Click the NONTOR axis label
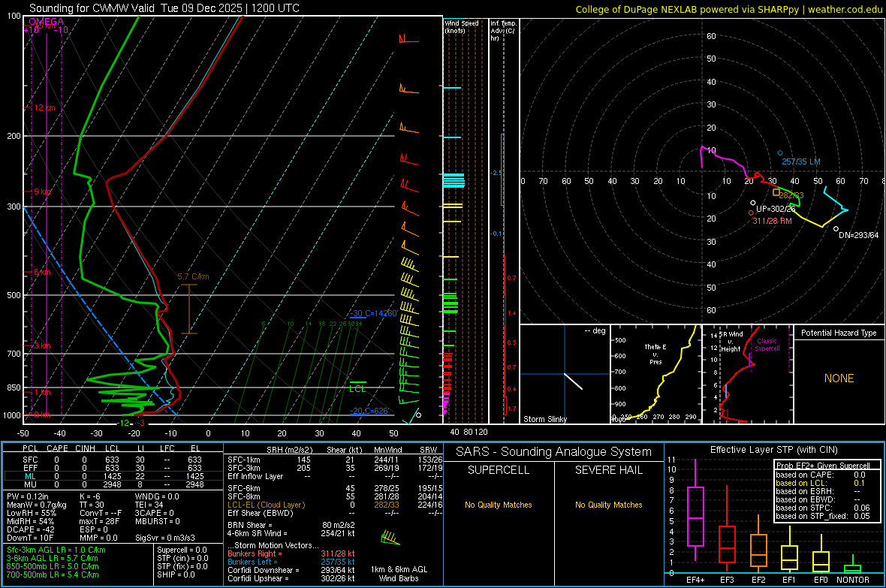This screenshot has height=588, width=886. [x=853, y=580]
